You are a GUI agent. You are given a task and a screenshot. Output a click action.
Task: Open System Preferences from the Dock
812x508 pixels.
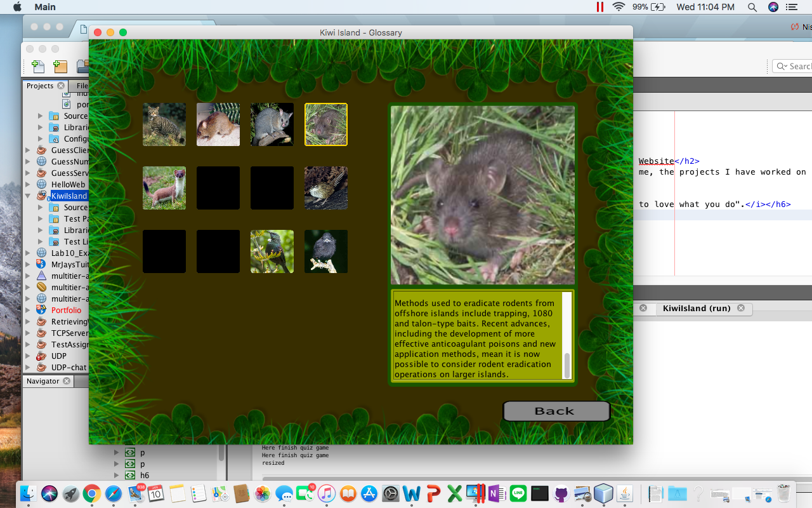click(390, 493)
